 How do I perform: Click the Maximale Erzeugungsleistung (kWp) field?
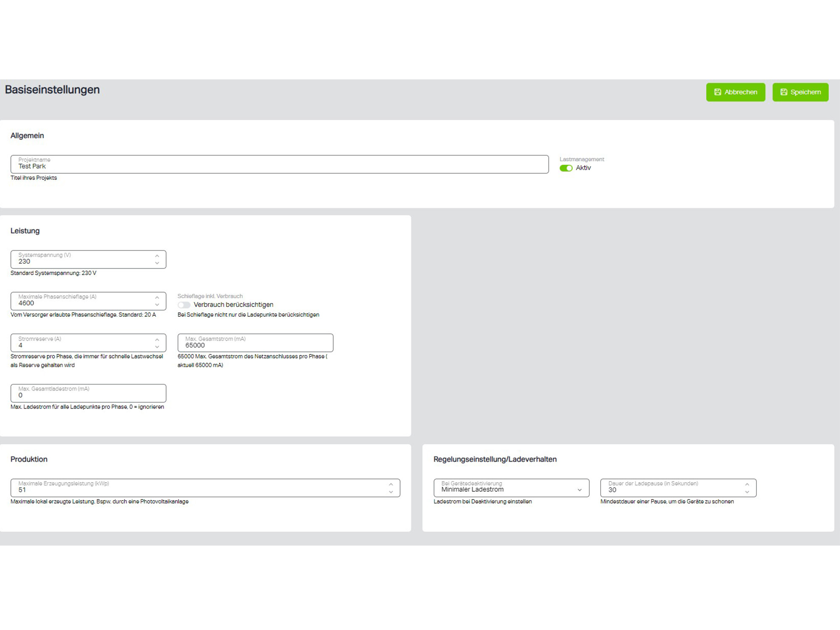tap(205, 488)
